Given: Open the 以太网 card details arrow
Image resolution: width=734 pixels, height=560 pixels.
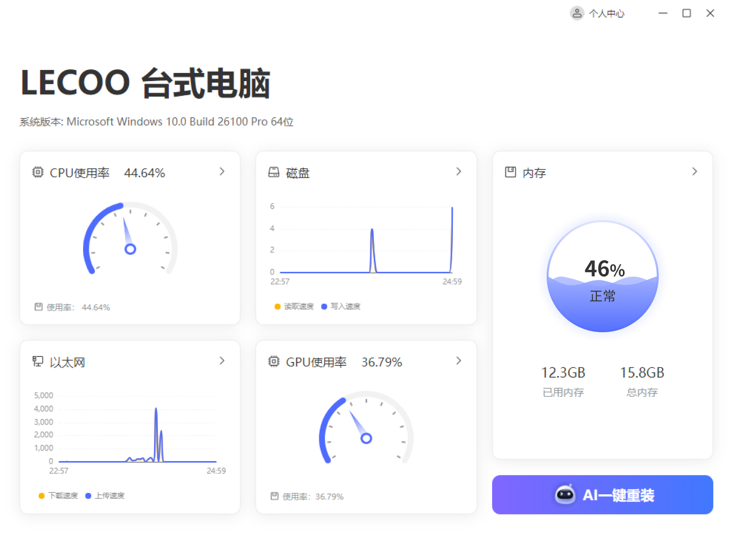Looking at the screenshot, I should pos(222,361).
